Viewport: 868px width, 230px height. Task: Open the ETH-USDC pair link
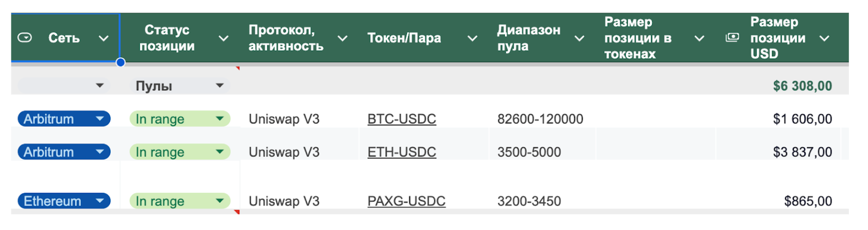point(401,152)
